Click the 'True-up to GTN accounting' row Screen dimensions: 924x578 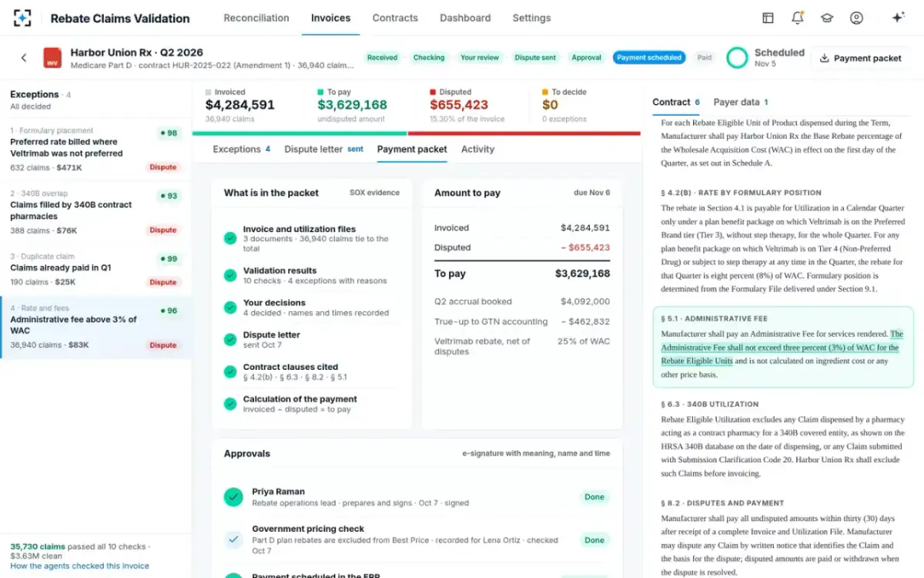(522, 321)
